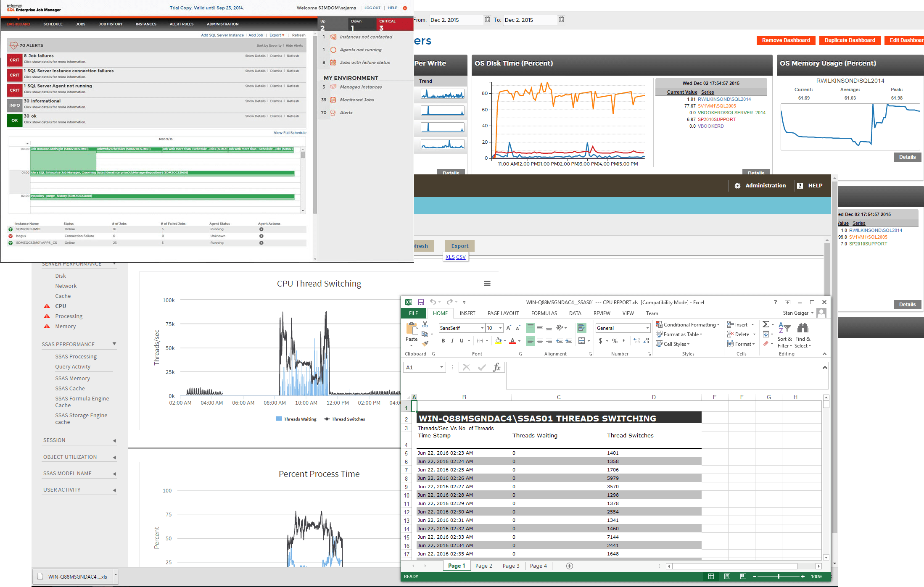This screenshot has height=587, width=924.
Task: Open the ALERT RULES menu in Job Manager
Action: click(182, 24)
